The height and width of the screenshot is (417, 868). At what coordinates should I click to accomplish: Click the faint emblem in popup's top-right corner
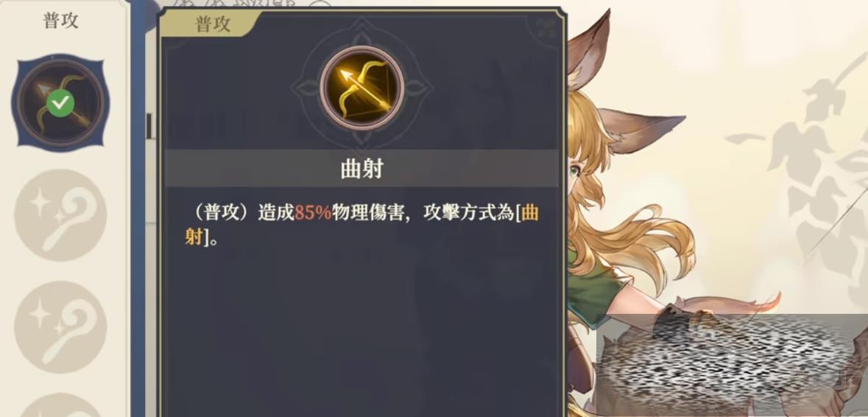click(546, 27)
